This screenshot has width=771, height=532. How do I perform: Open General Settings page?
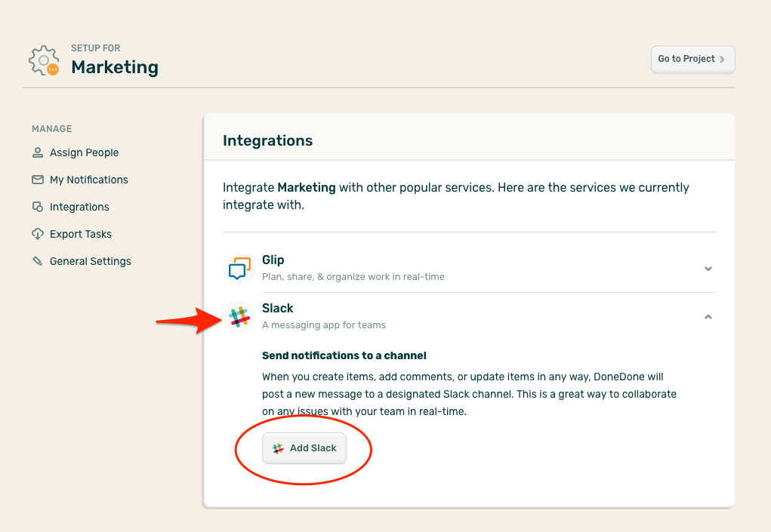pos(91,261)
